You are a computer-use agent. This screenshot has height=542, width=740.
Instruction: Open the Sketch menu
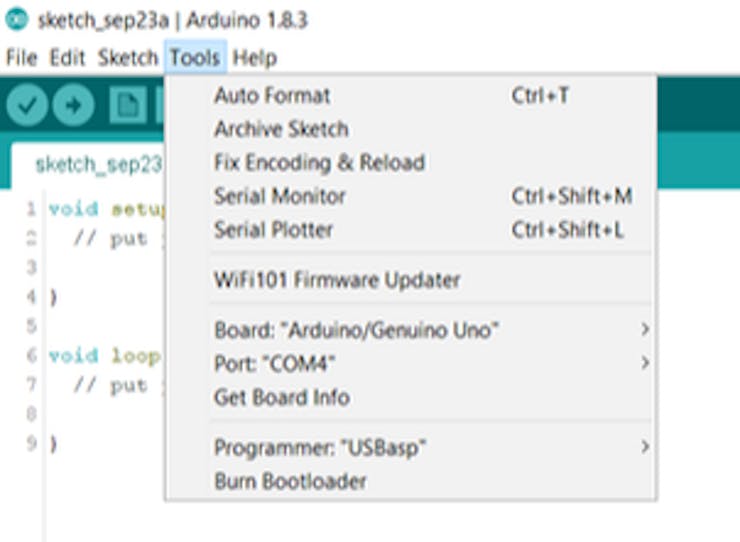click(x=128, y=58)
